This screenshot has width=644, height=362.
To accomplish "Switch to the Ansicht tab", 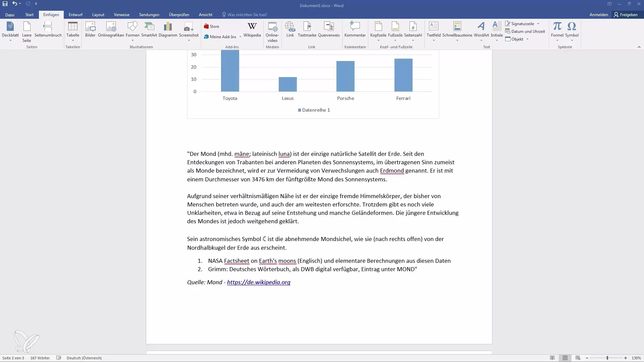I will point(206,15).
